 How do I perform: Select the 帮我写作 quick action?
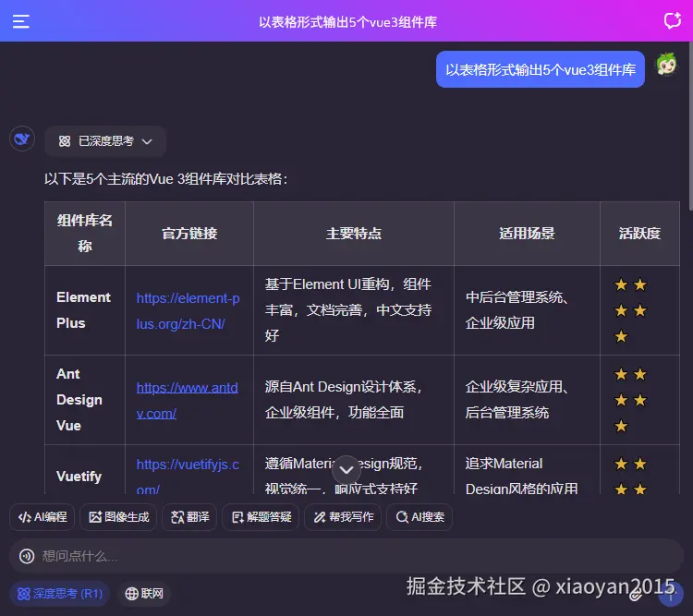click(x=343, y=517)
